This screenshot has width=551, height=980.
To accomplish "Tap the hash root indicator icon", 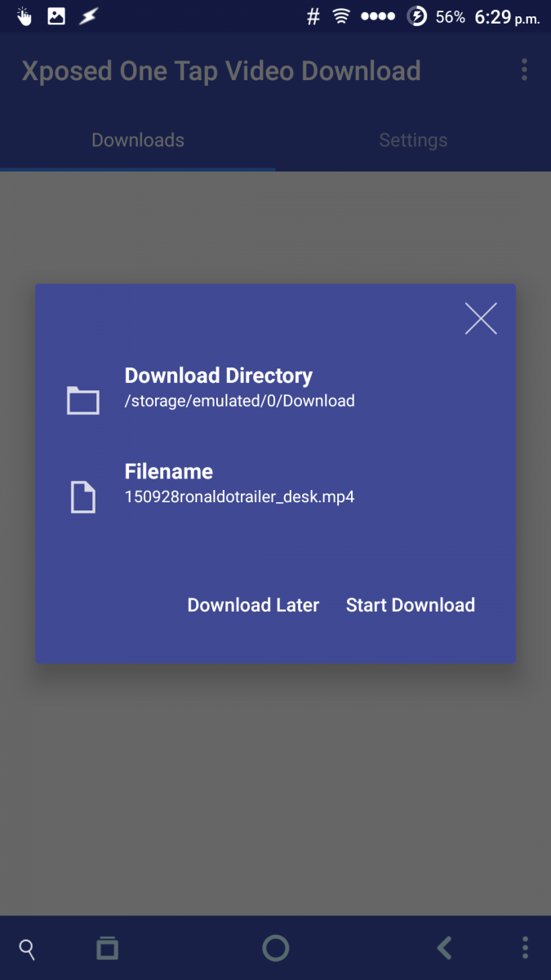I will (x=313, y=16).
